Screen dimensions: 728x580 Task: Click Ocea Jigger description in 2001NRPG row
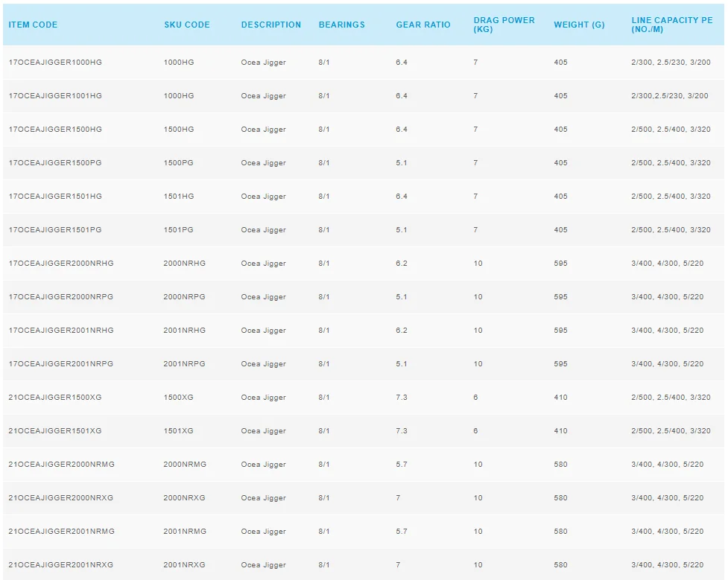263,364
